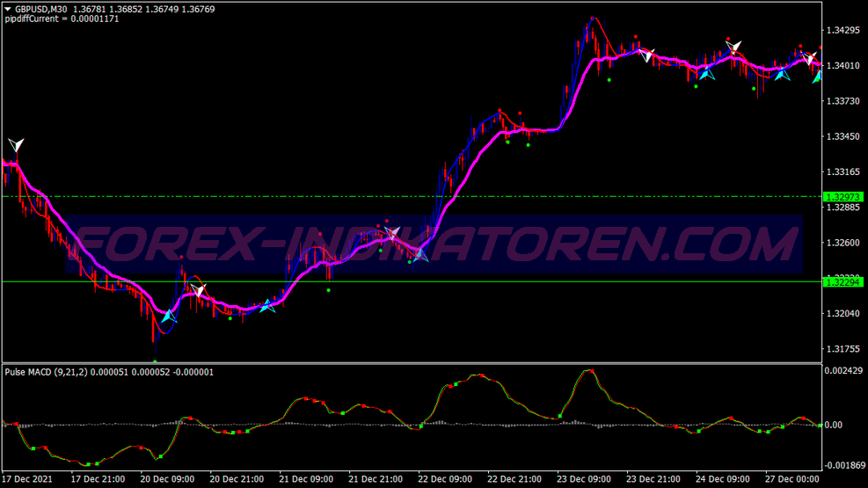Select the dashed green horizontal line at 1.32973
The image size is (868, 488).
pyautogui.click(x=412, y=196)
